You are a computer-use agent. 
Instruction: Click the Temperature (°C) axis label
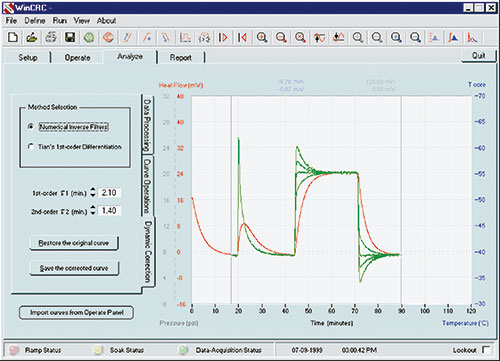click(x=465, y=323)
